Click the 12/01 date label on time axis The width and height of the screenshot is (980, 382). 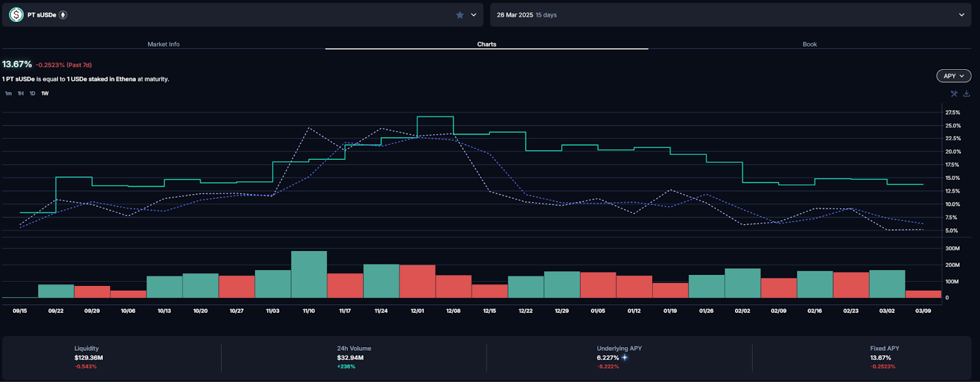pyautogui.click(x=417, y=311)
